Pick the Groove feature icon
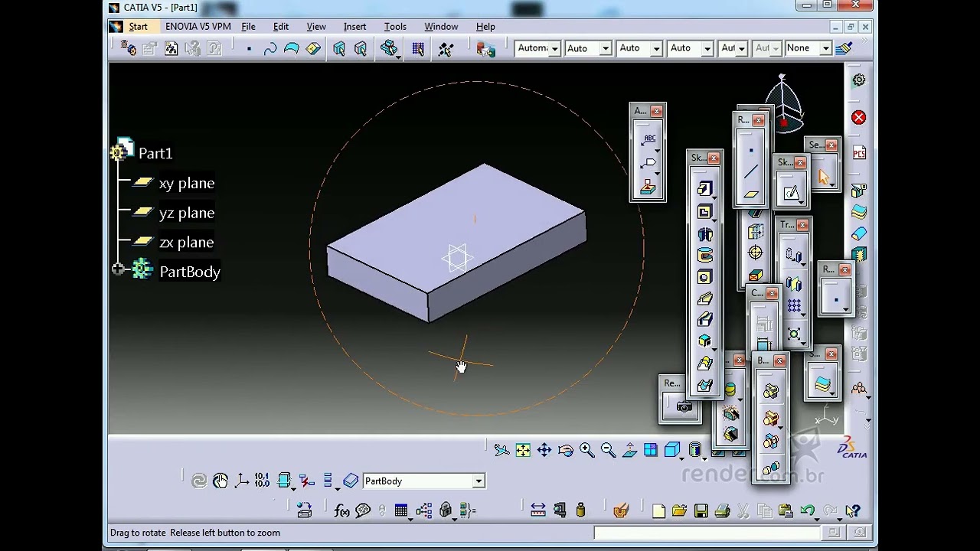The width and height of the screenshot is (980, 551). [x=704, y=256]
